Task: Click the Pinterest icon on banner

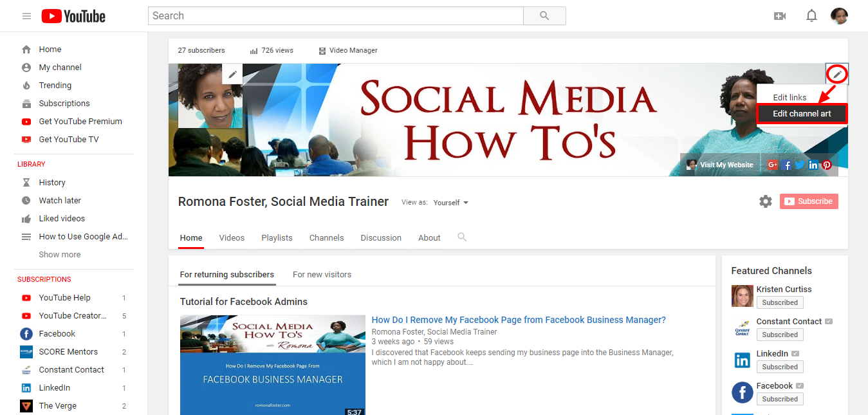Action: point(827,165)
